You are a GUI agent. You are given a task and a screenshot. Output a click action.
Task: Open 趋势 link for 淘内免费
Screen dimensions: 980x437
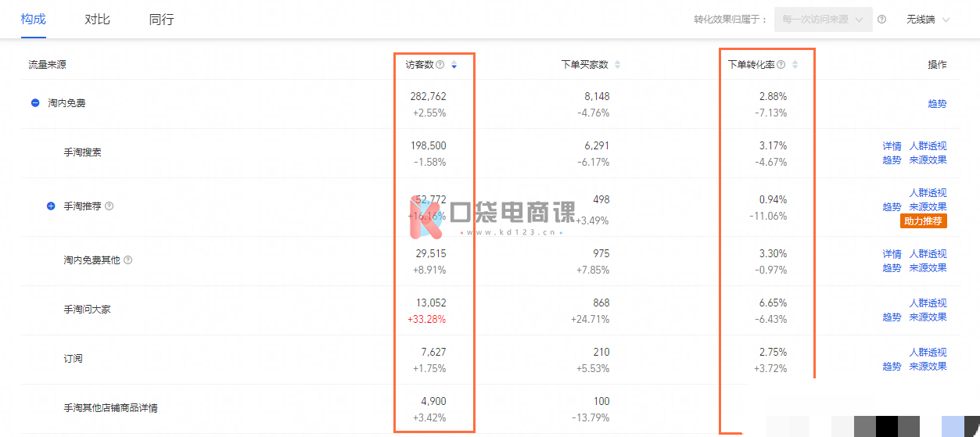click(937, 103)
